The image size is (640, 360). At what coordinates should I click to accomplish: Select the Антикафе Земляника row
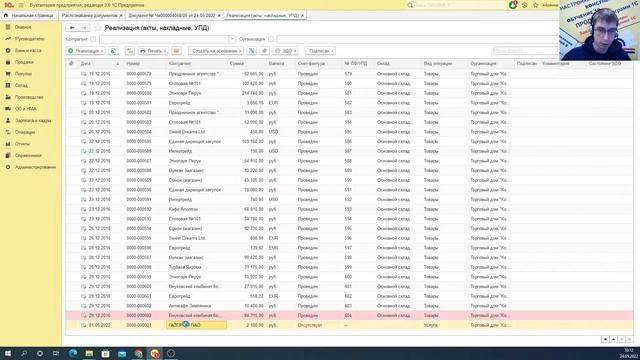[349, 306]
